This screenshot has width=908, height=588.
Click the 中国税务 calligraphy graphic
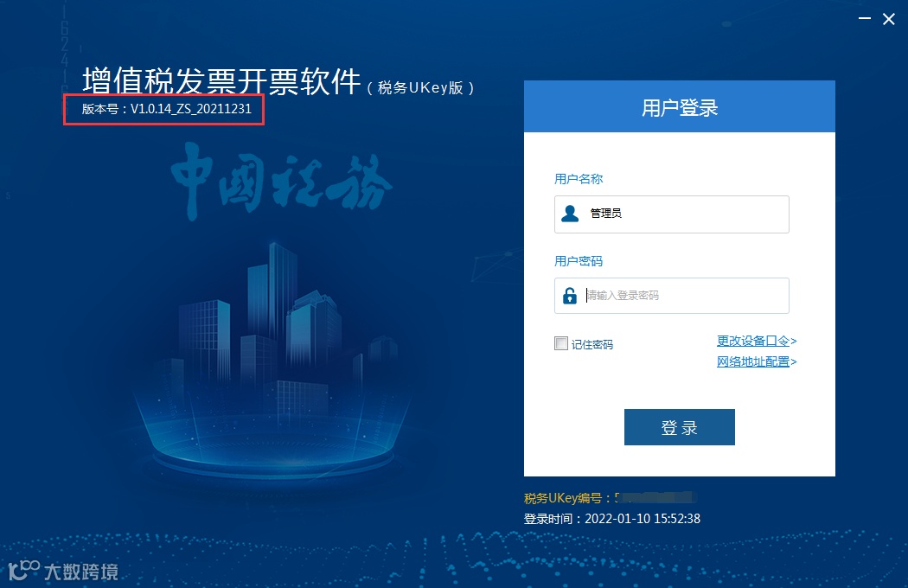pos(281,181)
